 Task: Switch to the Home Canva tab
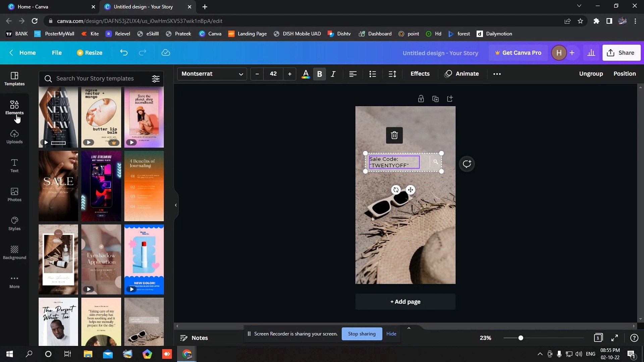[47, 7]
